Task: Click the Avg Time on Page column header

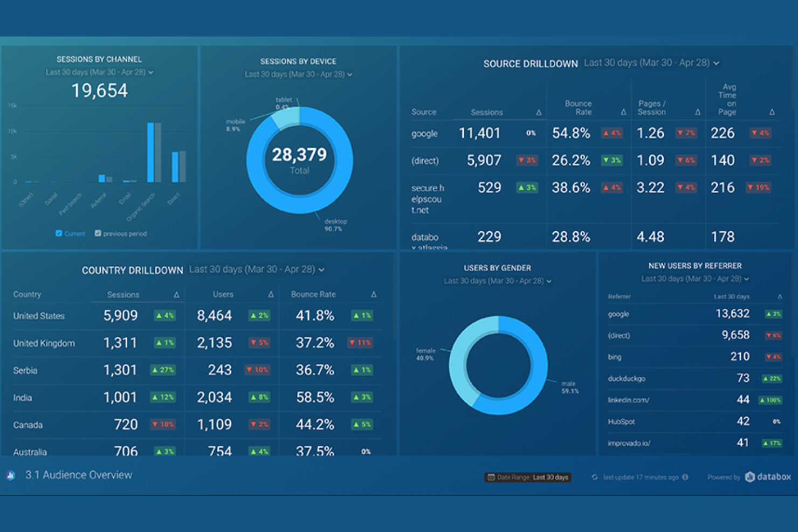Action: point(727,99)
